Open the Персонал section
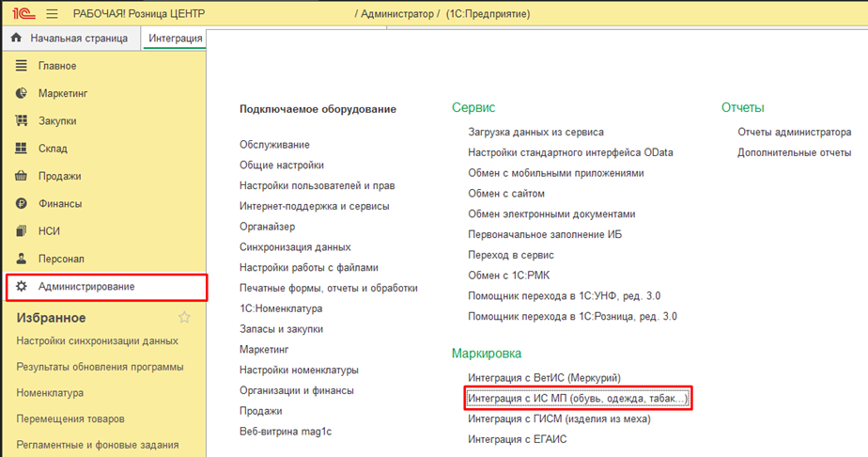The height and width of the screenshot is (457, 868). (61, 259)
